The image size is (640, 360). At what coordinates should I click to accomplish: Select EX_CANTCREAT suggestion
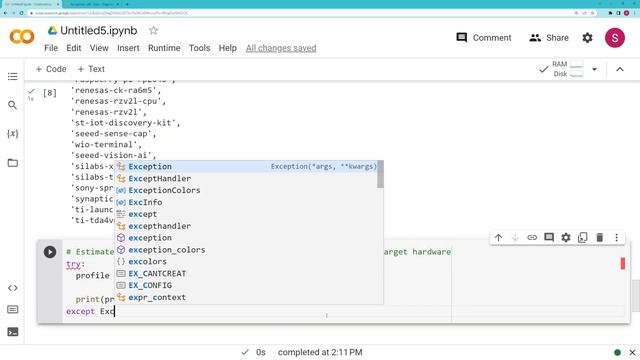[x=246, y=273]
